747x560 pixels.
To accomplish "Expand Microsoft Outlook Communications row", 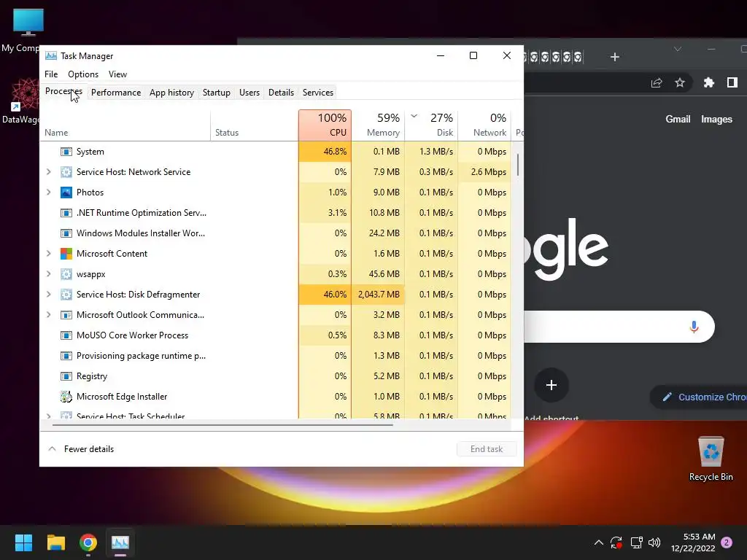I will [x=49, y=315].
